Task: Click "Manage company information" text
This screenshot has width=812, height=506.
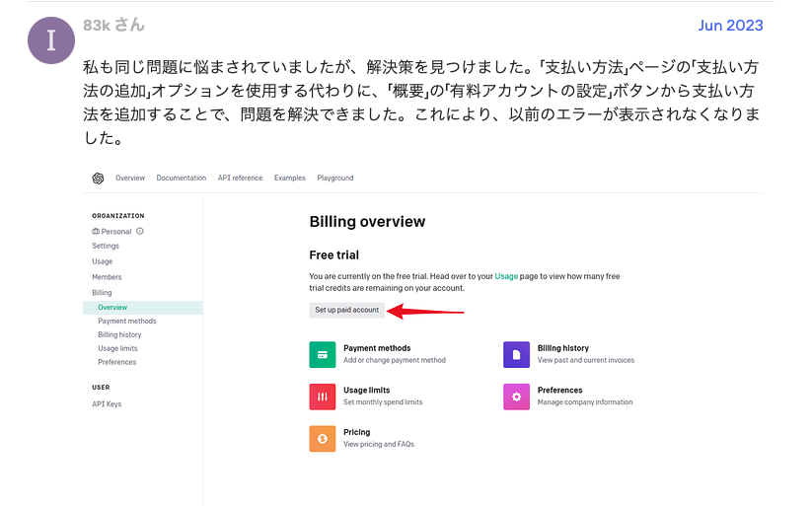Action: [585, 402]
